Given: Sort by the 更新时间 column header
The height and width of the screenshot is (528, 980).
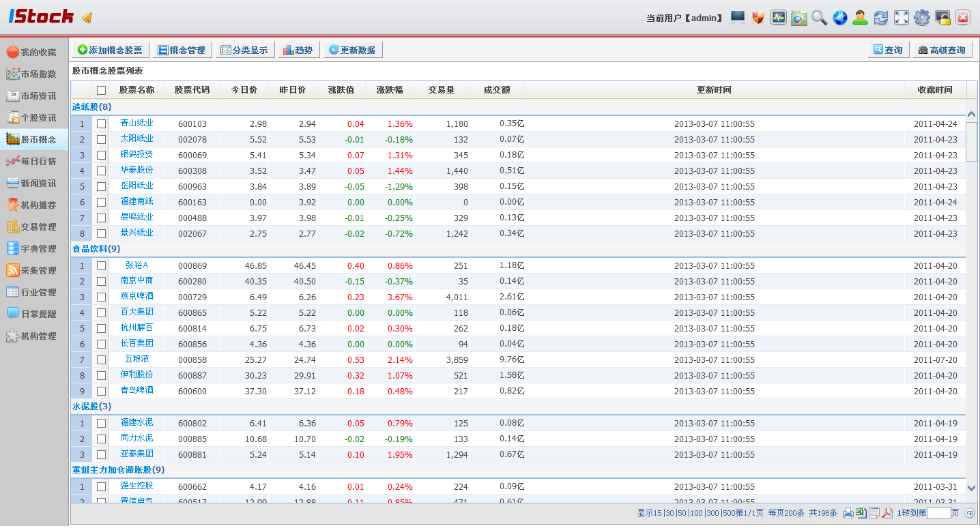Looking at the screenshot, I should [715, 90].
